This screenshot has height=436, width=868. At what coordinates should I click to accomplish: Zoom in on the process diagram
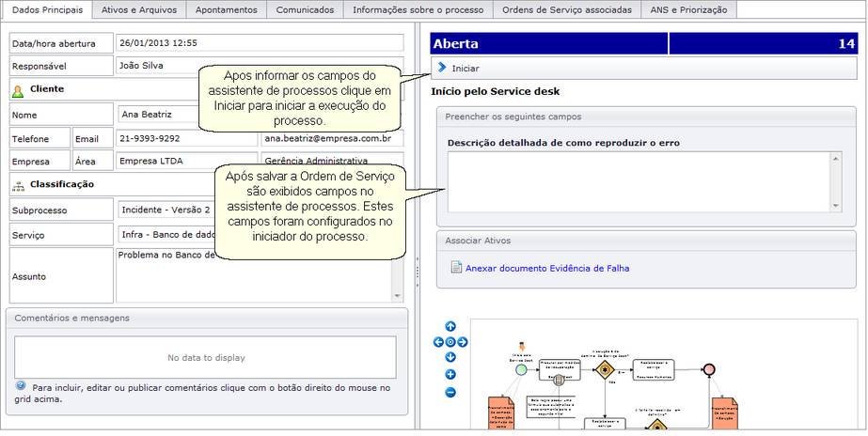click(x=450, y=375)
